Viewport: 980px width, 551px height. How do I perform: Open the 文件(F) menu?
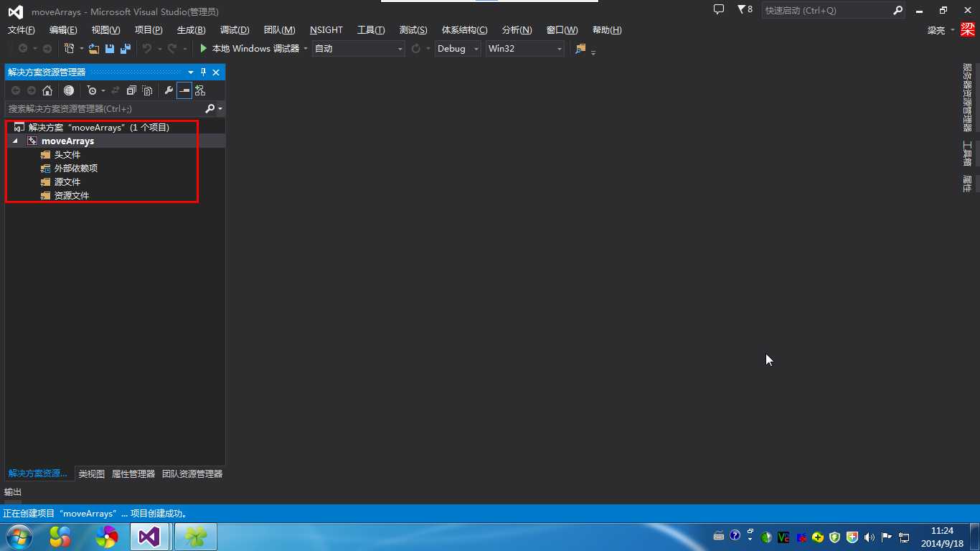21,29
